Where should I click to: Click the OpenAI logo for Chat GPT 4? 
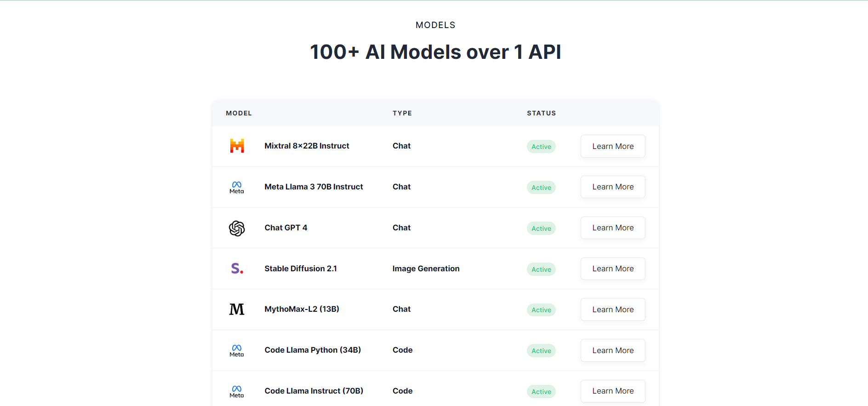[237, 228]
